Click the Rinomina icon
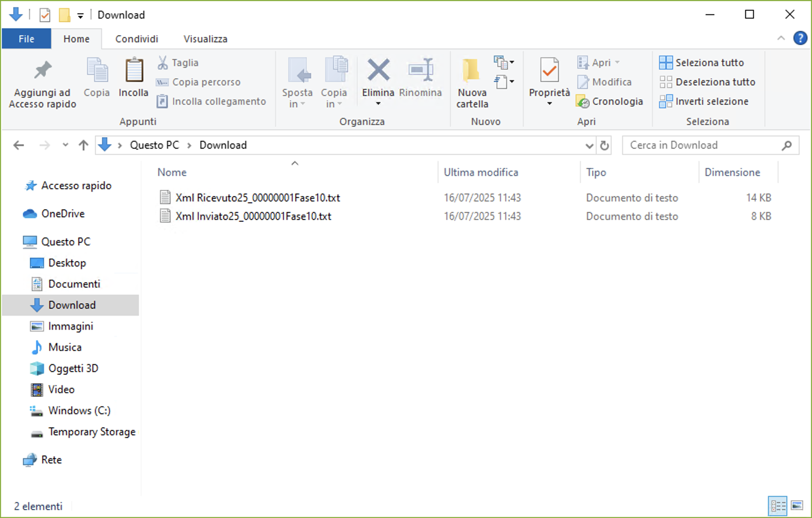The height and width of the screenshot is (518, 812). pyautogui.click(x=420, y=70)
